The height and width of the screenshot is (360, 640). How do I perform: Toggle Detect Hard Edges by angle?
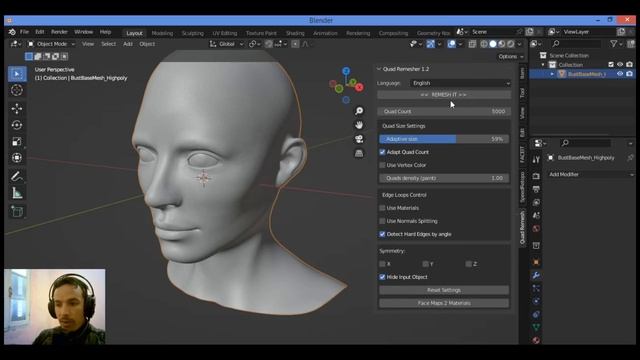(x=382, y=234)
